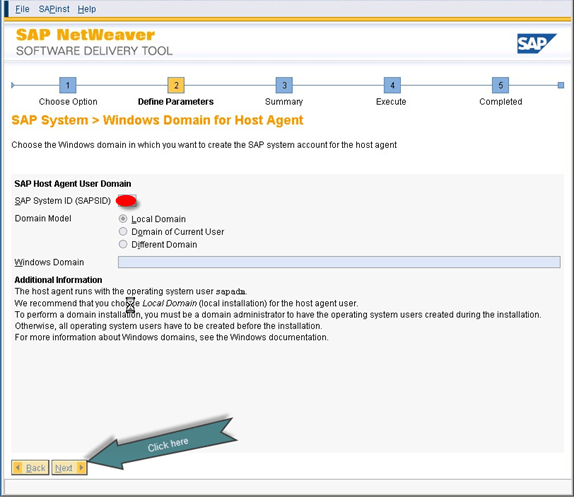Image resolution: width=574 pixels, height=498 pixels.
Task: Click the "Domain Model" label
Action: point(43,219)
